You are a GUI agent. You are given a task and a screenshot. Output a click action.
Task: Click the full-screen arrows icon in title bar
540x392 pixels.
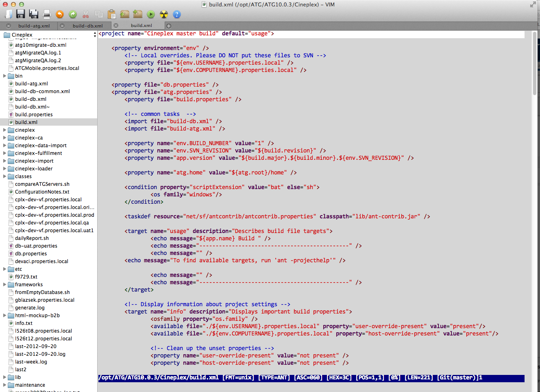click(x=533, y=4)
